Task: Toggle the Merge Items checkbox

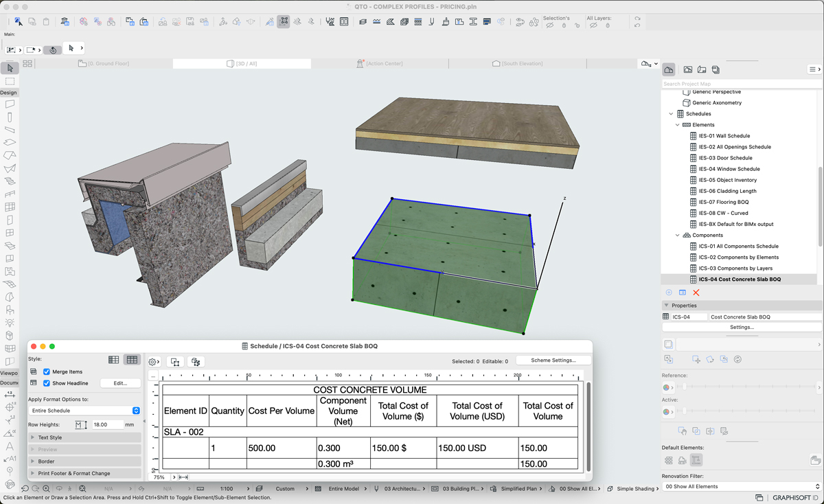Action: pyautogui.click(x=47, y=371)
